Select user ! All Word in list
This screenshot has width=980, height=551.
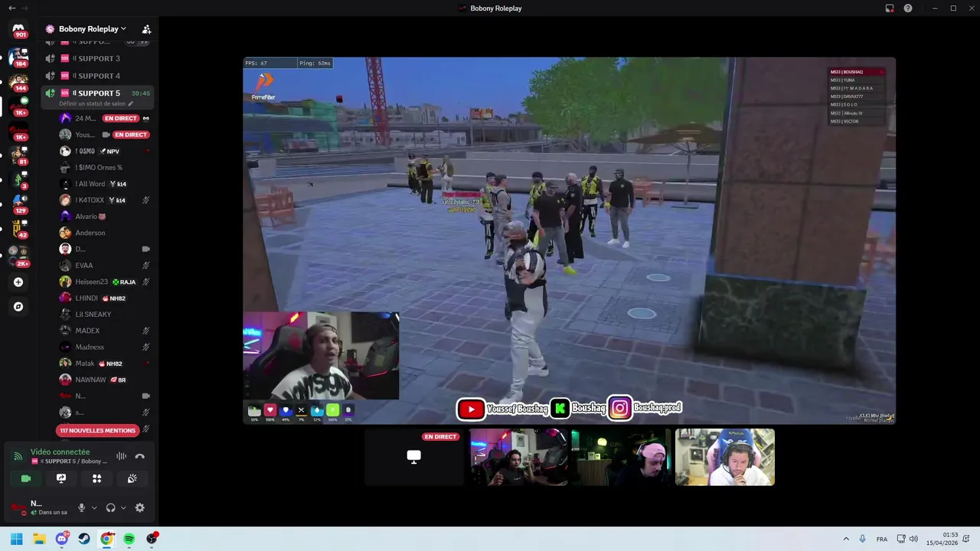105,184
